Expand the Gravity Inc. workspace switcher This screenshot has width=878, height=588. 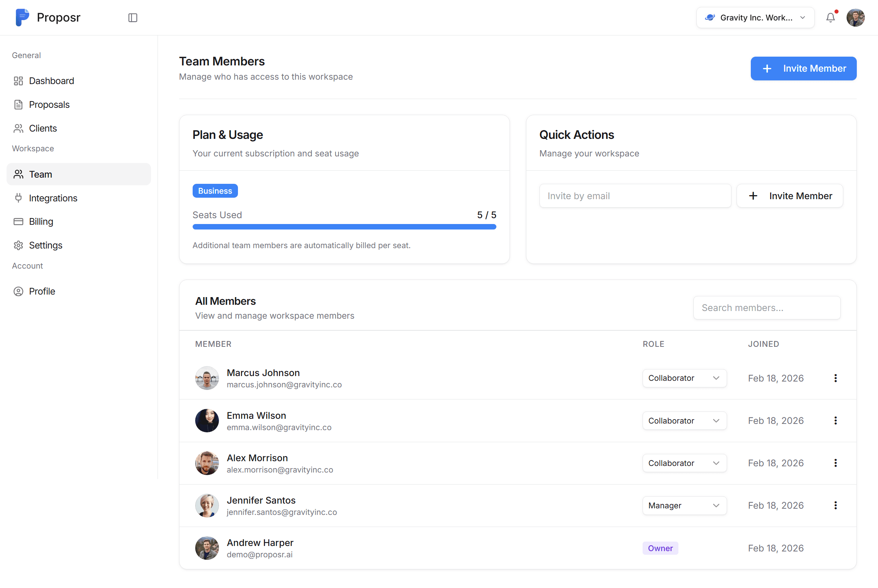755,18
